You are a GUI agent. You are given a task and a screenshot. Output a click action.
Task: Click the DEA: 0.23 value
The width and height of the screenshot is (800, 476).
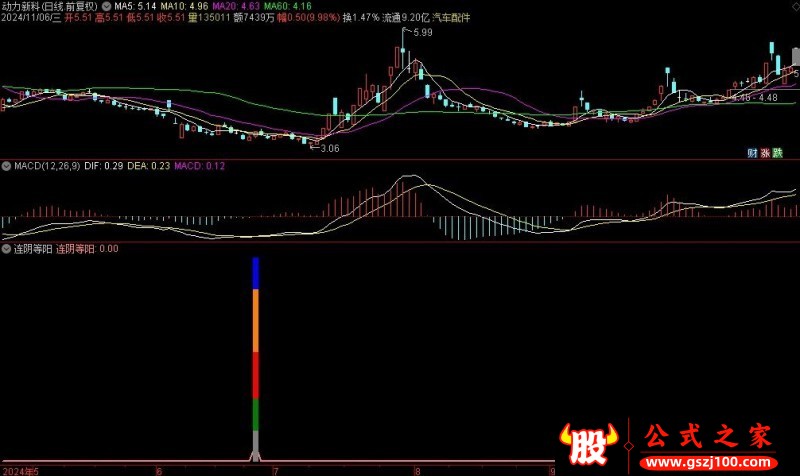pyautogui.click(x=148, y=166)
